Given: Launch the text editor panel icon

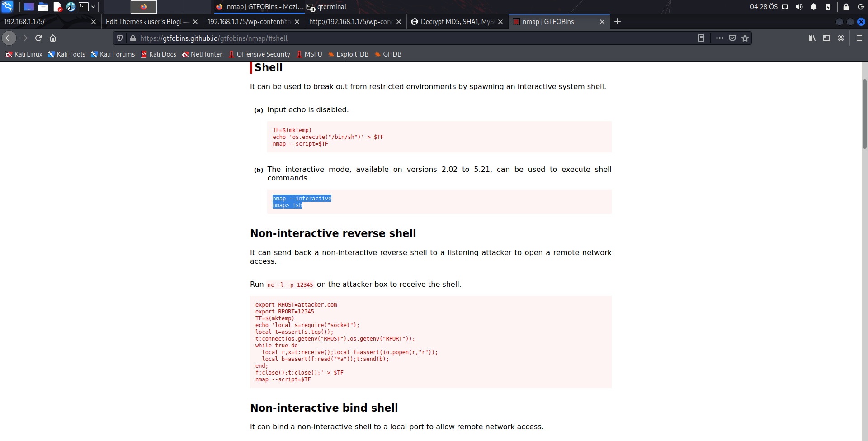Looking at the screenshot, I should (x=57, y=7).
